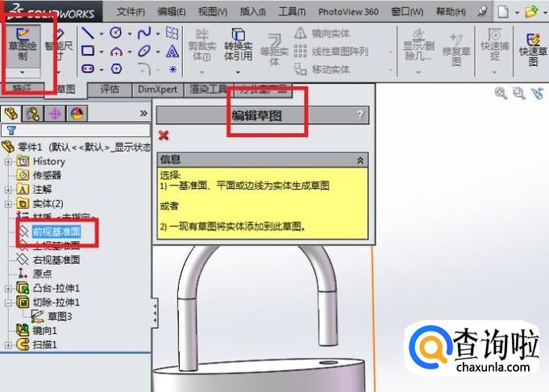Switch to the 评估 tab
The width and height of the screenshot is (549, 392).
click(x=110, y=90)
